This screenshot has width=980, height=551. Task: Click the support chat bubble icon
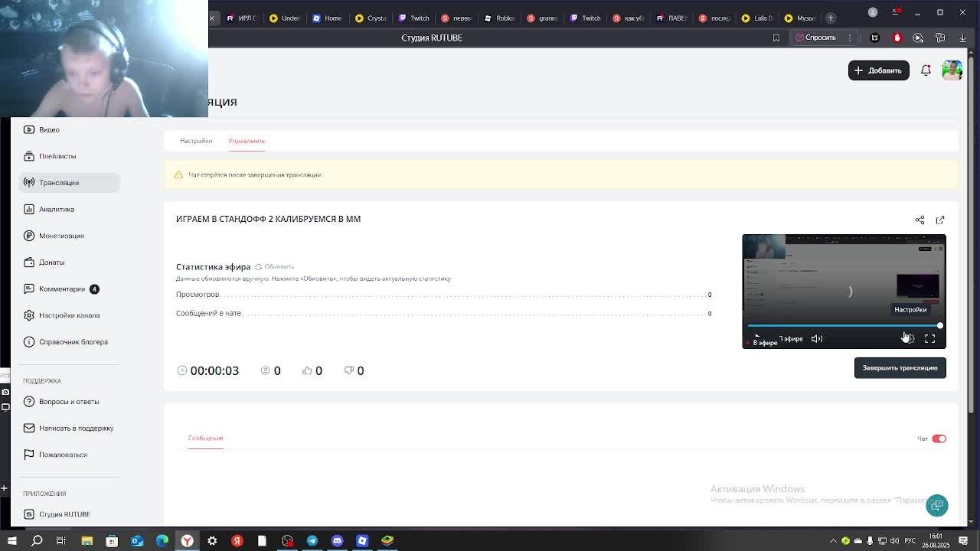[937, 505]
